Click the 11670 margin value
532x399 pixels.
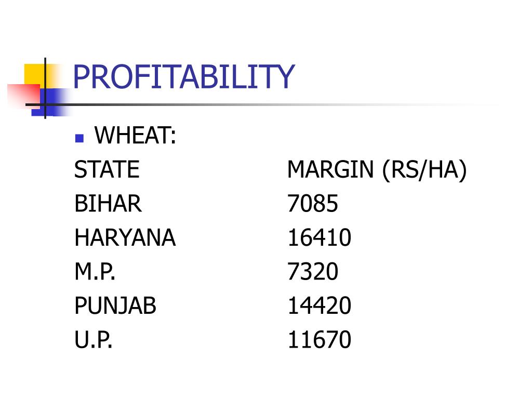(x=320, y=339)
